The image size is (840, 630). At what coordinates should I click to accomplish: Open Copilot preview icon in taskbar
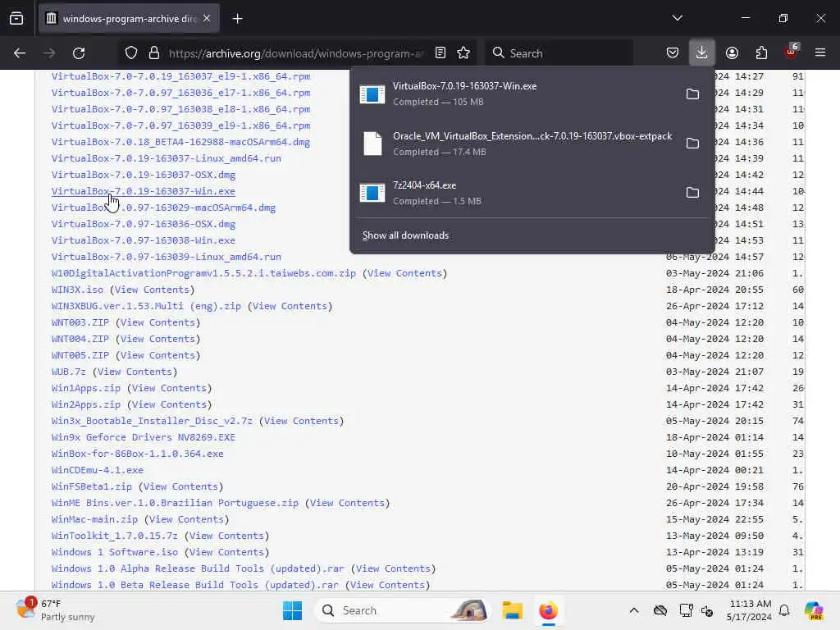[814, 610]
